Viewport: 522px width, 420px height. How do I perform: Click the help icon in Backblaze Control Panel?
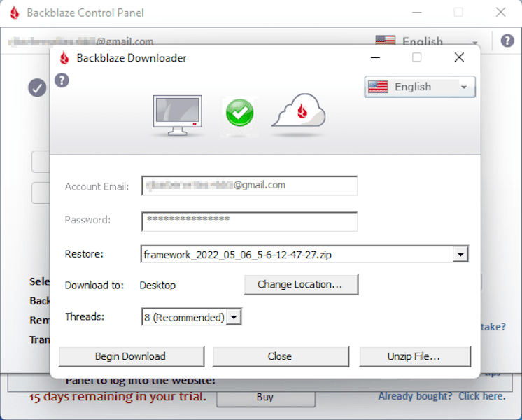click(507, 41)
